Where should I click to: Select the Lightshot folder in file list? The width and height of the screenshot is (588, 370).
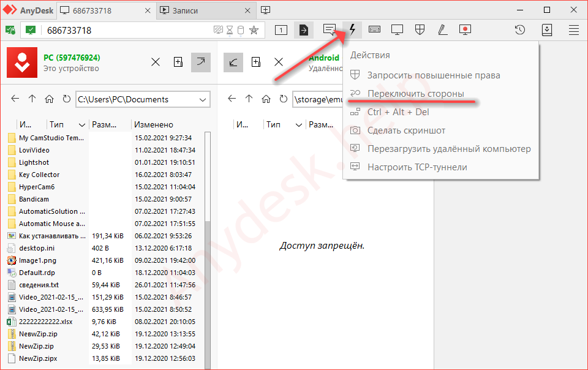[34, 162]
